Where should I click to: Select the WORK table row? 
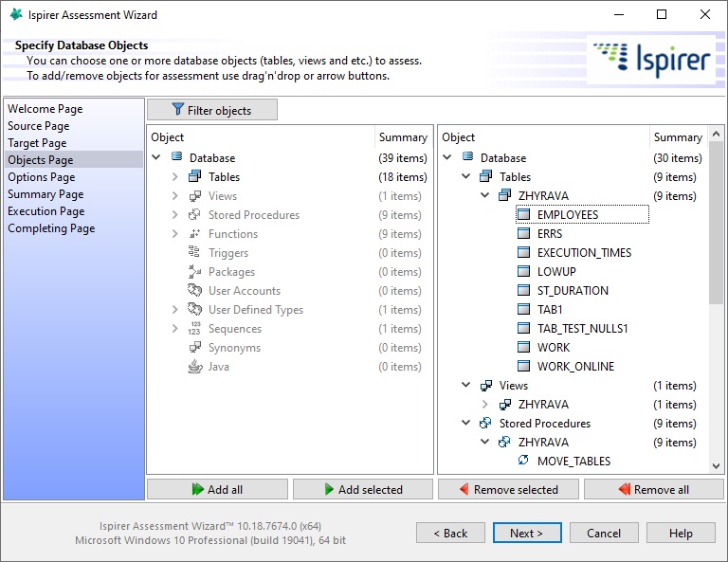[x=553, y=347]
